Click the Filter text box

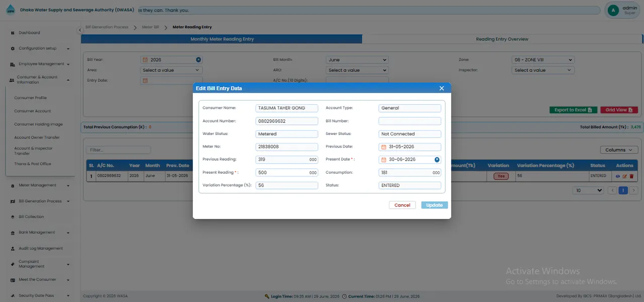point(118,150)
